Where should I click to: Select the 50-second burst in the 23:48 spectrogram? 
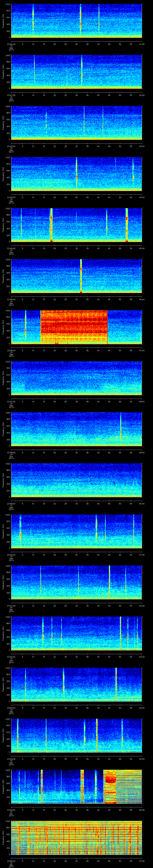(x=121, y=429)
